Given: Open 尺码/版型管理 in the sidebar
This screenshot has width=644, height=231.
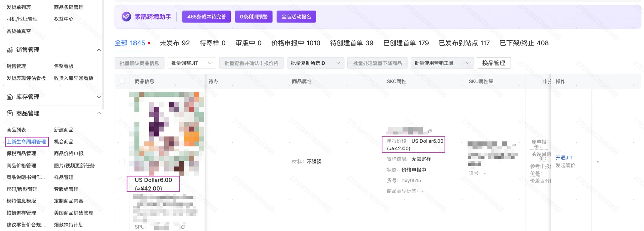Looking at the screenshot, I should point(22,189).
